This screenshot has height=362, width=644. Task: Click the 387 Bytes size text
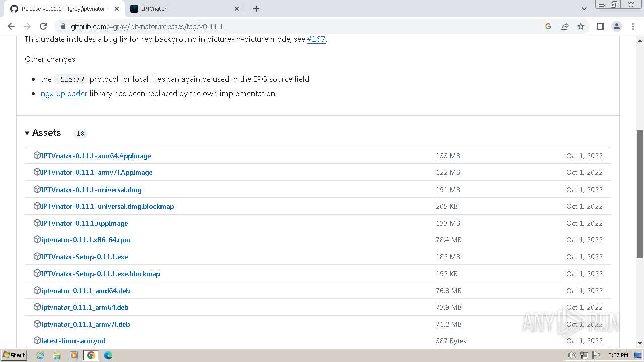pyautogui.click(x=451, y=341)
